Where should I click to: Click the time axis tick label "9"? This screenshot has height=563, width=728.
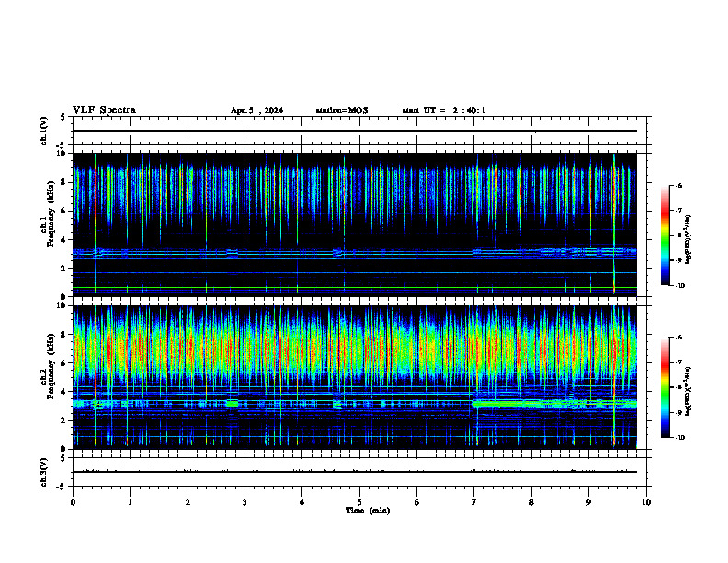pyautogui.click(x=588, y=502)
